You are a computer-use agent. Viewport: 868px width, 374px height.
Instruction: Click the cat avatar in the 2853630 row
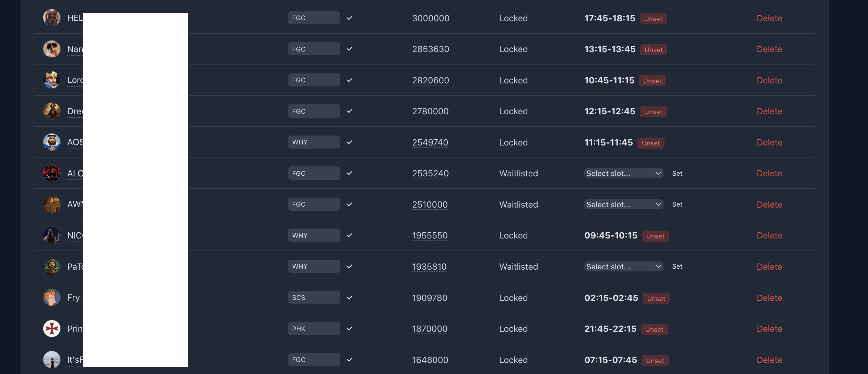pos(52,49)
